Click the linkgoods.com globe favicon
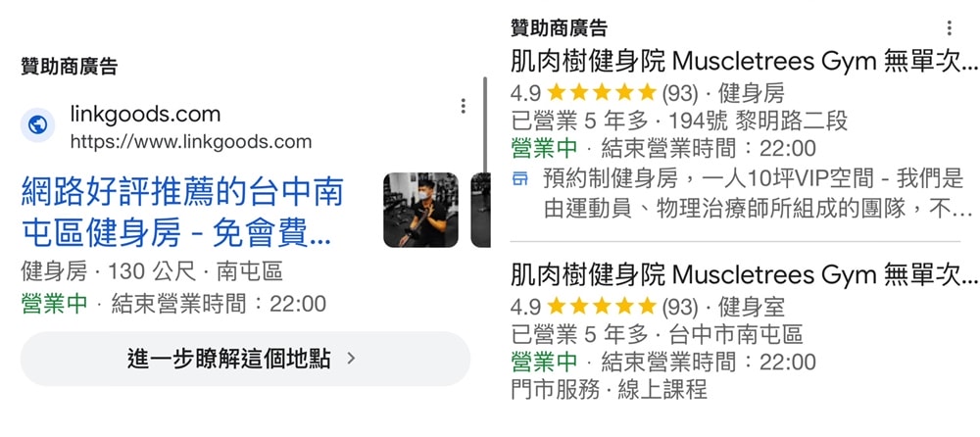The height and width of the screenshot is (437, 980). [x=37, y=125]
